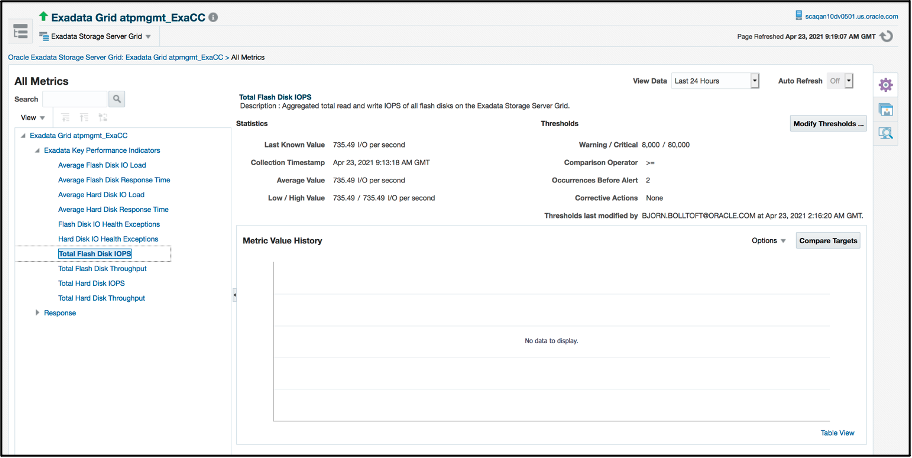Click the Exadata Grid atpmgmt_ExaCC tree label
This screenshot has width=912, height=458.
point(79,136)
